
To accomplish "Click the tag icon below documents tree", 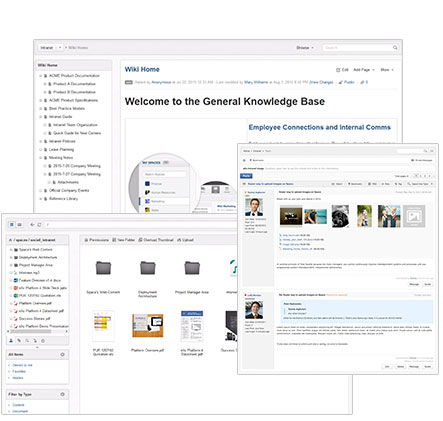I will (19, 341).
